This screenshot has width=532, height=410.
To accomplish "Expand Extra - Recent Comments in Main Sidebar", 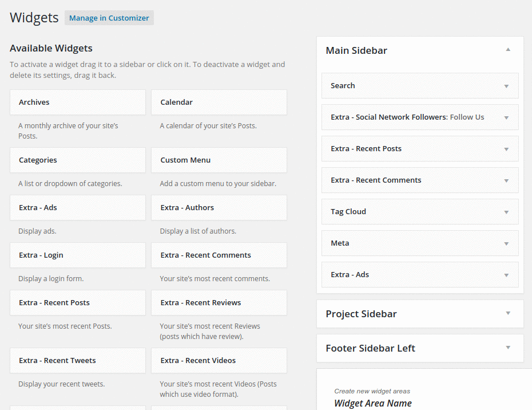I will [506, 180].
